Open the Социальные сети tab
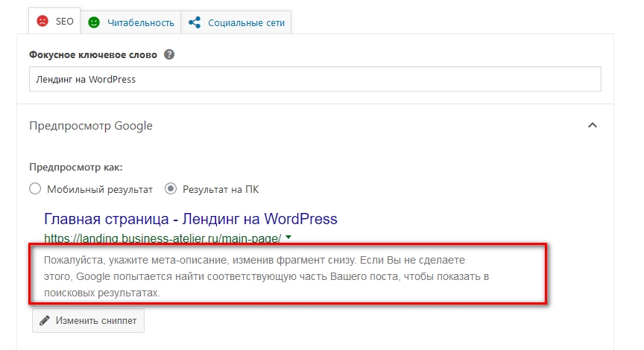 click(x=236, y=22)
